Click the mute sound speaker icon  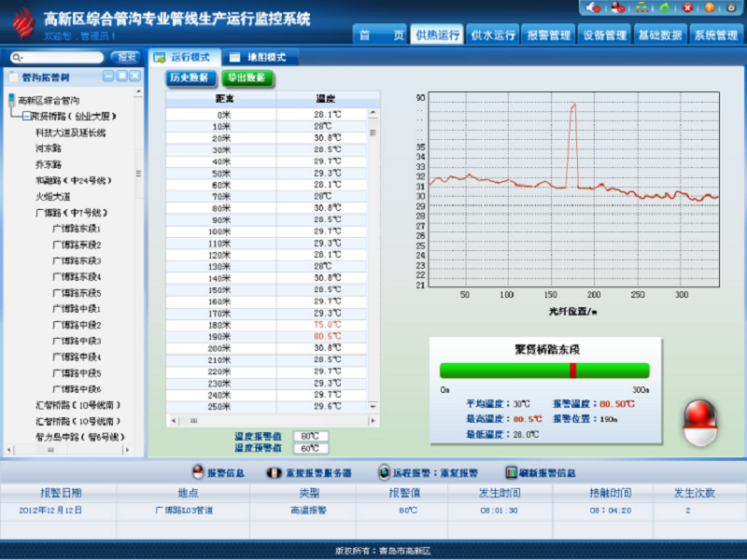point(594,7)
